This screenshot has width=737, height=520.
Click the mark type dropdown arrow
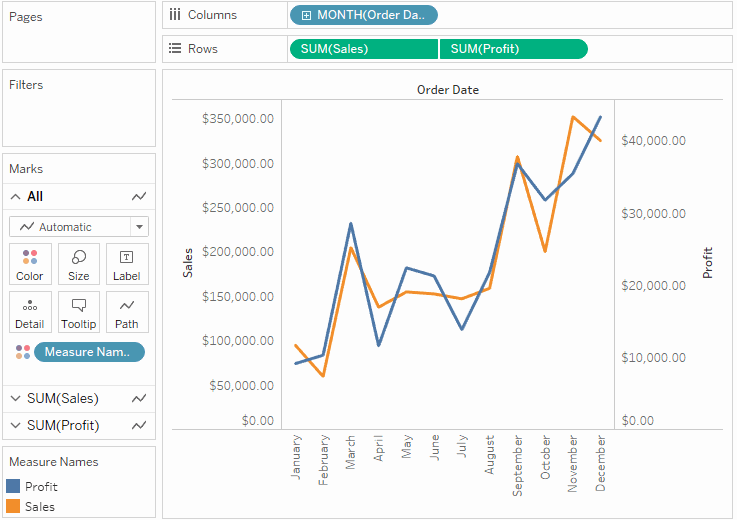pos(139,227)
